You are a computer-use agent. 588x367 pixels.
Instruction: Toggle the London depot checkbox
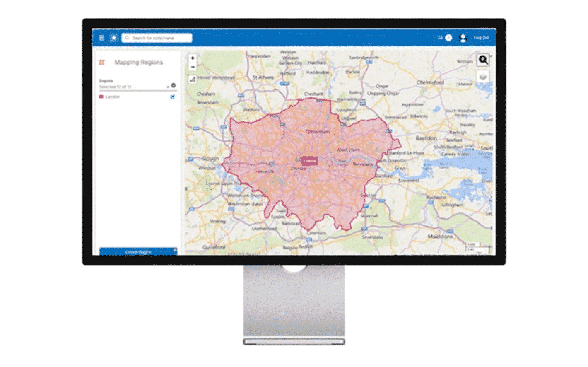click(172, 97)
